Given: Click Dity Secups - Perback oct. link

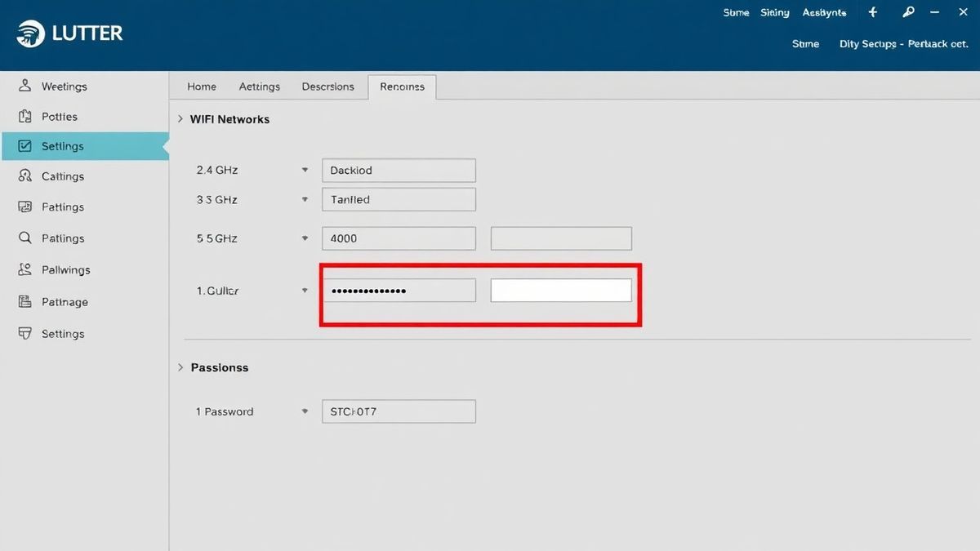Looking at the screenshot, I should (x=904, y=43).
